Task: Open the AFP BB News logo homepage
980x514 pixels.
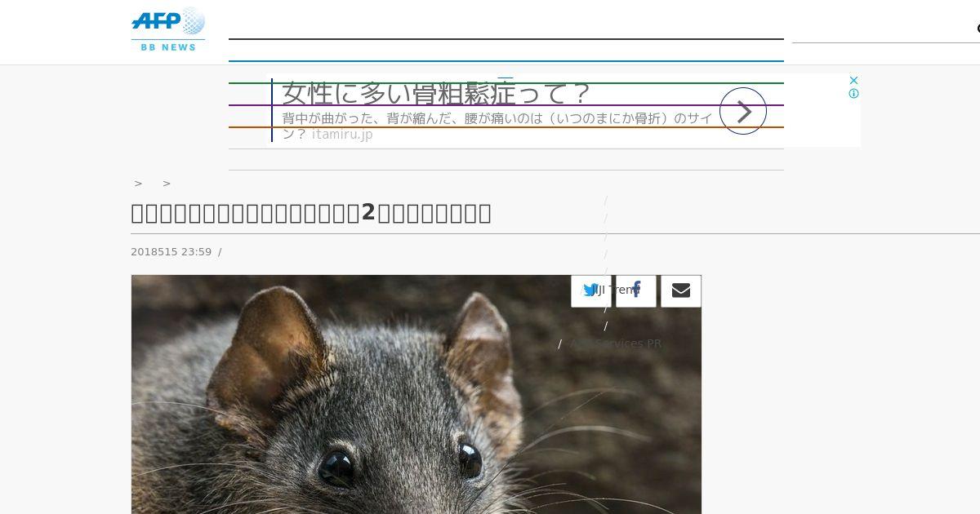Action: (x=168, y=29)
